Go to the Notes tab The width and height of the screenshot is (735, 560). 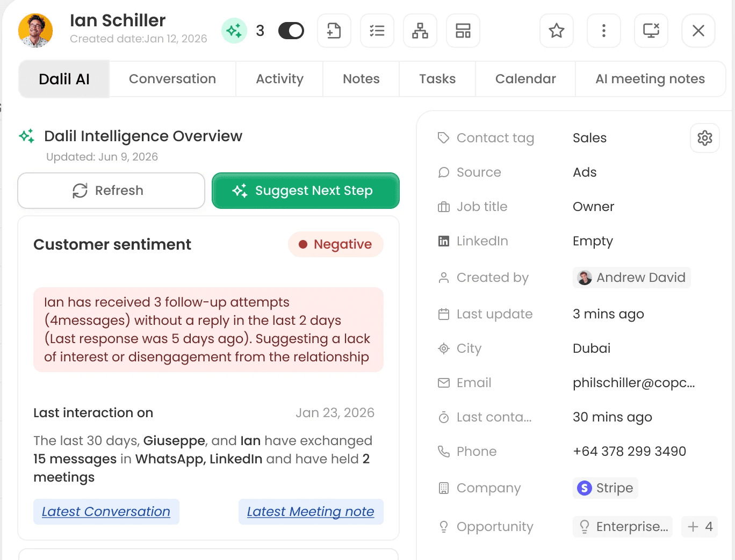361,79
